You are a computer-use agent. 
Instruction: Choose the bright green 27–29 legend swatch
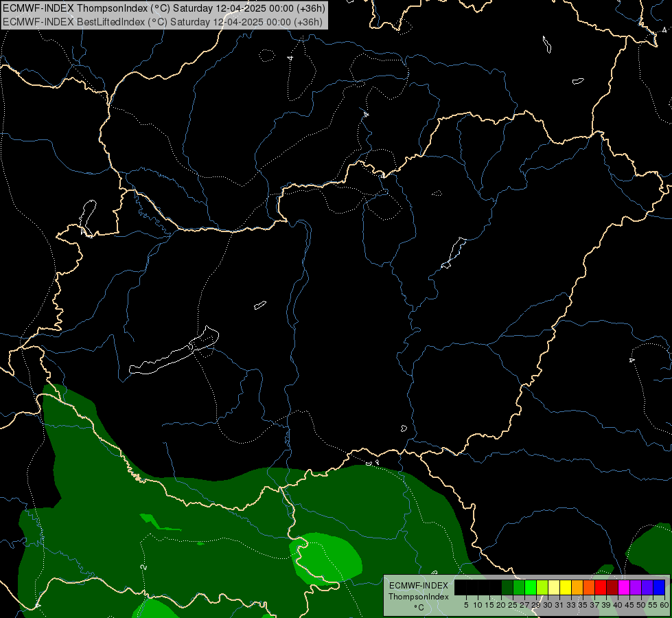tap(531, 587)
